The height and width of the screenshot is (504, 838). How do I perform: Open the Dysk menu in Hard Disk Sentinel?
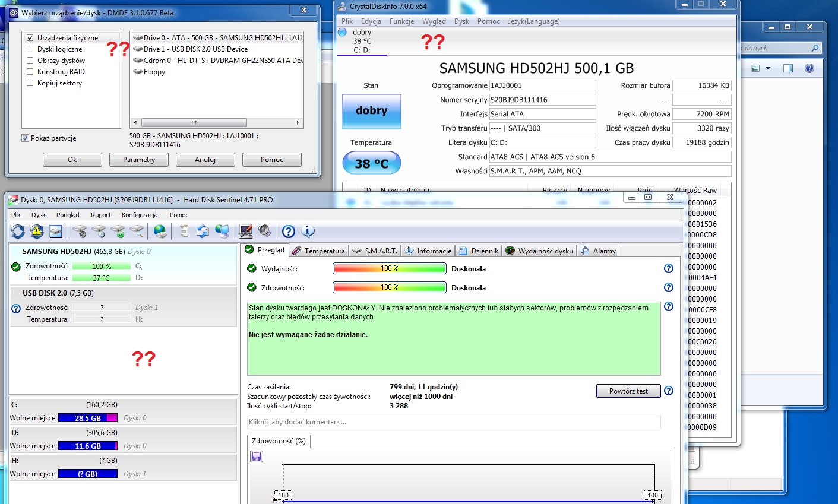pos(39,215)
